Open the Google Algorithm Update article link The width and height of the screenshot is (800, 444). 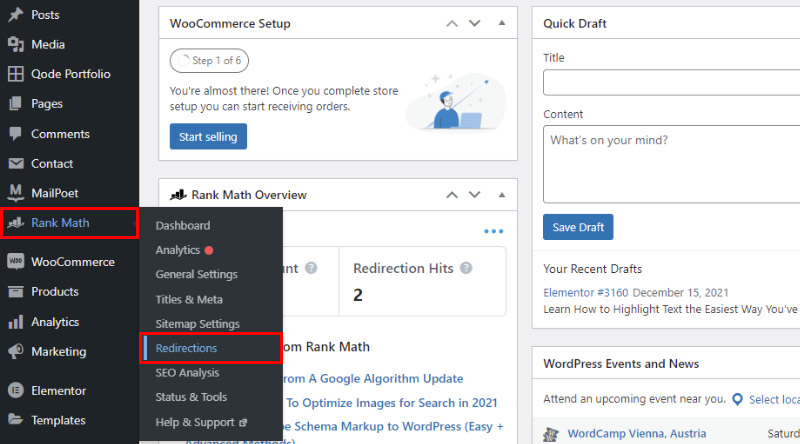(372, 379)
